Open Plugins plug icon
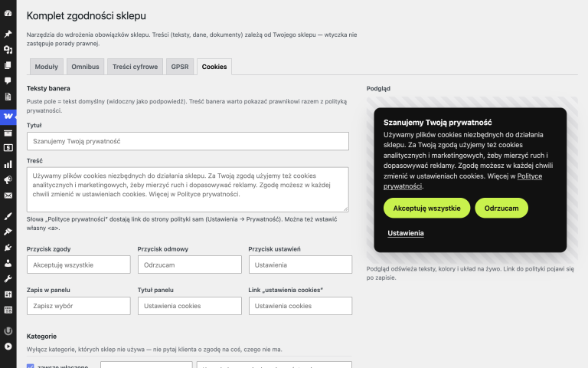The height and width of the screenshot is (368, 588). click(8, 248)
